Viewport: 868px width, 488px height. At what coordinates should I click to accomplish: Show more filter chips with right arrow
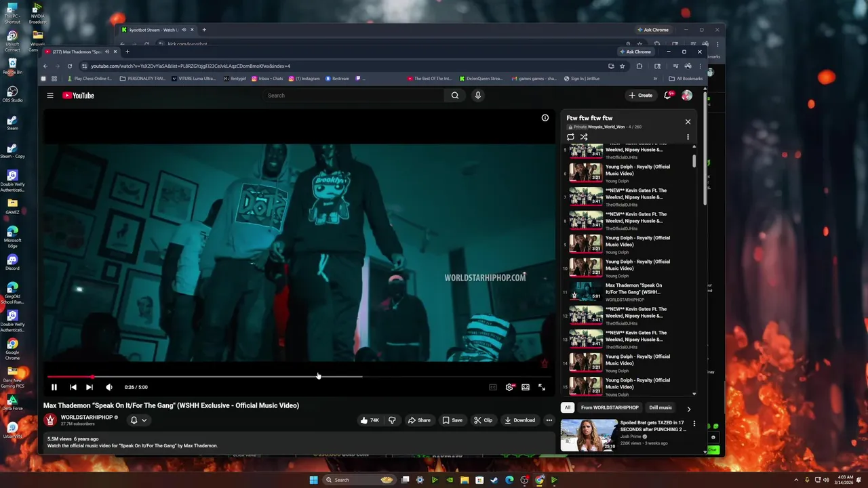(689, 409)
